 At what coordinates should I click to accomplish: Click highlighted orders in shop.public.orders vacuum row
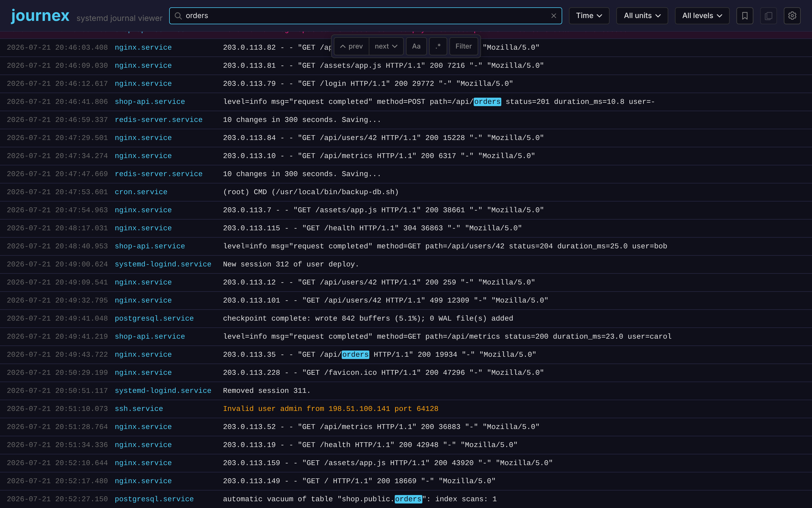click(408, 499)
